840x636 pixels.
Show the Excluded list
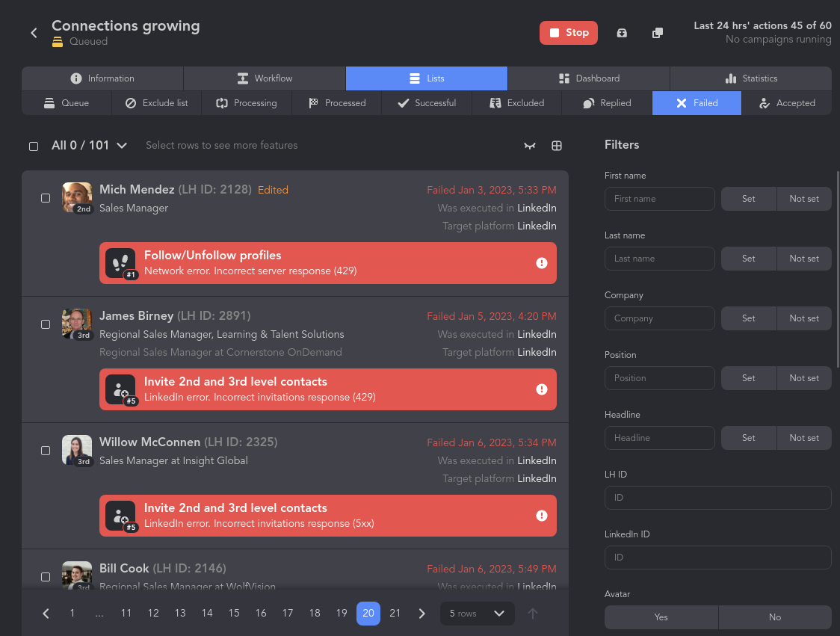517,103
